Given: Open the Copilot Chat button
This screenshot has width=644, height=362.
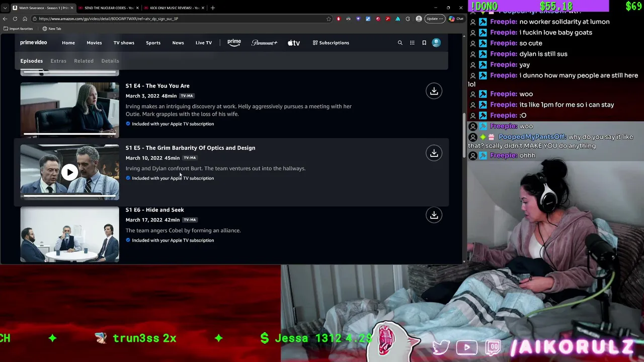Looking at the screenshot, I should (x=456, y=19).
